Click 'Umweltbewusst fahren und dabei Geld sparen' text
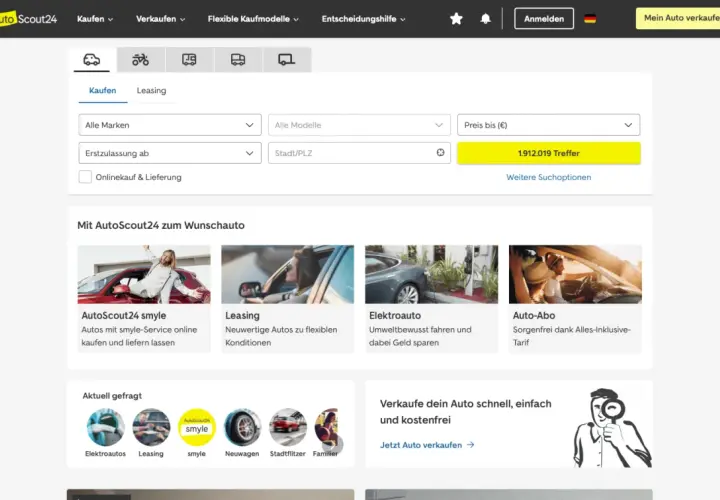This screenshot has height=500, width=720. click(420, 336)
